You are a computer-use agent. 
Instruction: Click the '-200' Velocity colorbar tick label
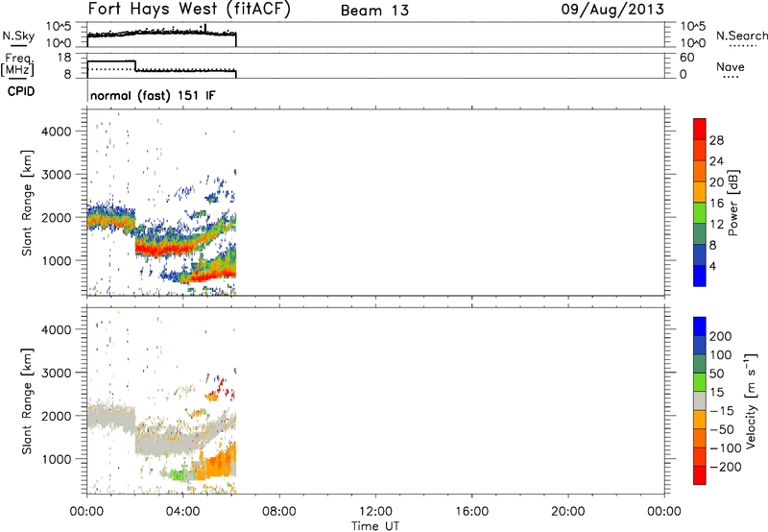point(725,467)
